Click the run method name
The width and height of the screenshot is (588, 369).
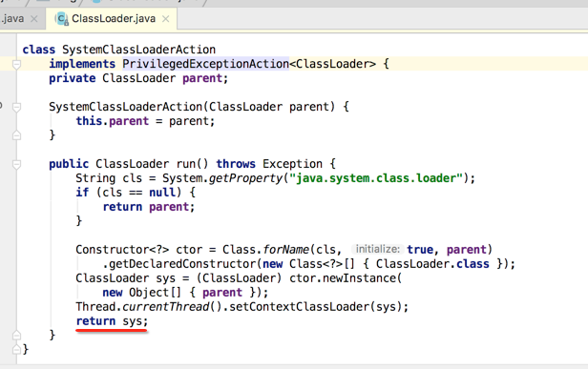(x=185, y=164)
